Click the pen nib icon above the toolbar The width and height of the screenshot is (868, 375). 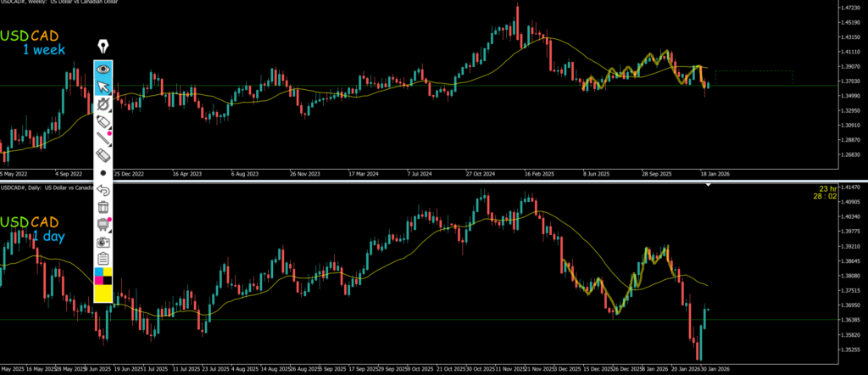(x=103, y=47)
